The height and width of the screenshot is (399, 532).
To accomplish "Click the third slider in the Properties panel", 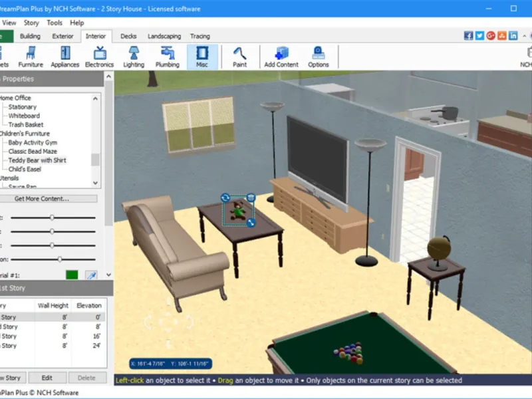I will (53, 245).
